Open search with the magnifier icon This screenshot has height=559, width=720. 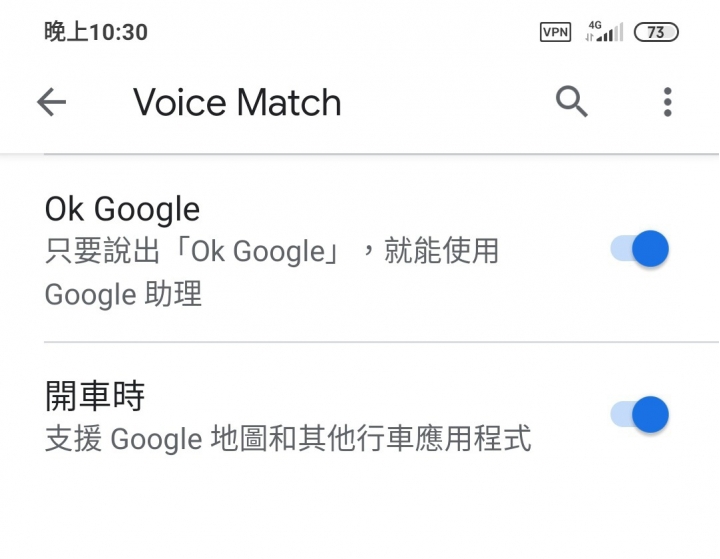point(571,102)
